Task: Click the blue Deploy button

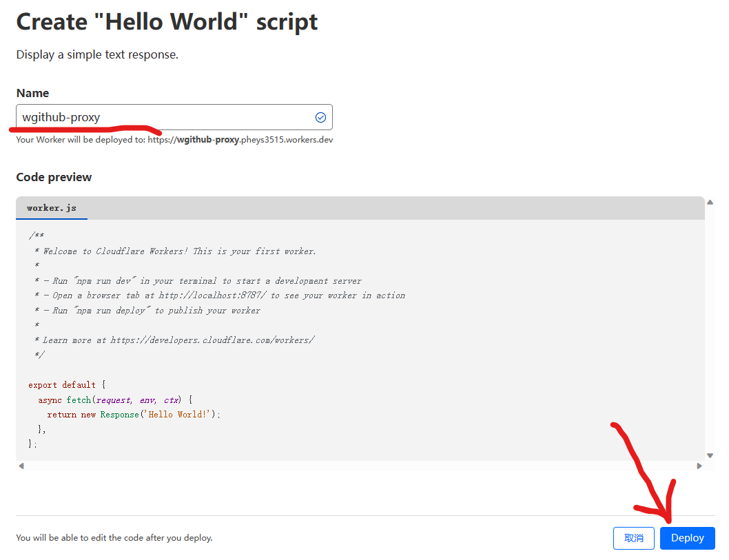Action: click(687, 538)
